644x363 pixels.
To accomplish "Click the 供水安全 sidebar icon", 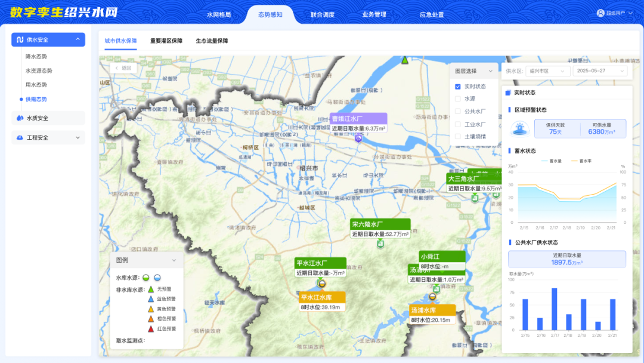I will [20, 40].
